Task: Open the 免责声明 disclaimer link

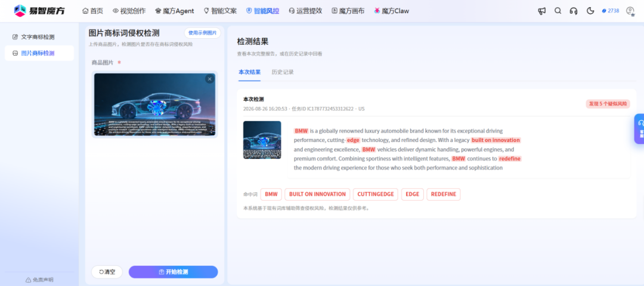Action: pos(39,280)
